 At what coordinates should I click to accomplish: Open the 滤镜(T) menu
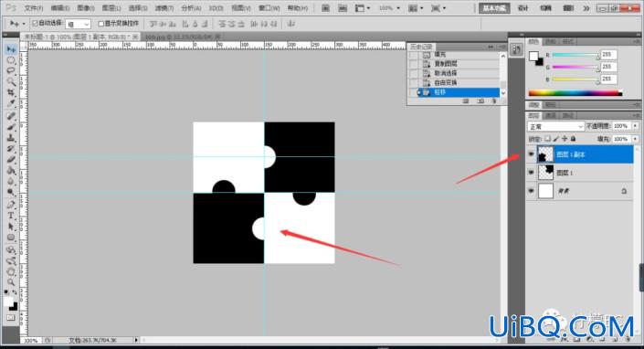164,8
